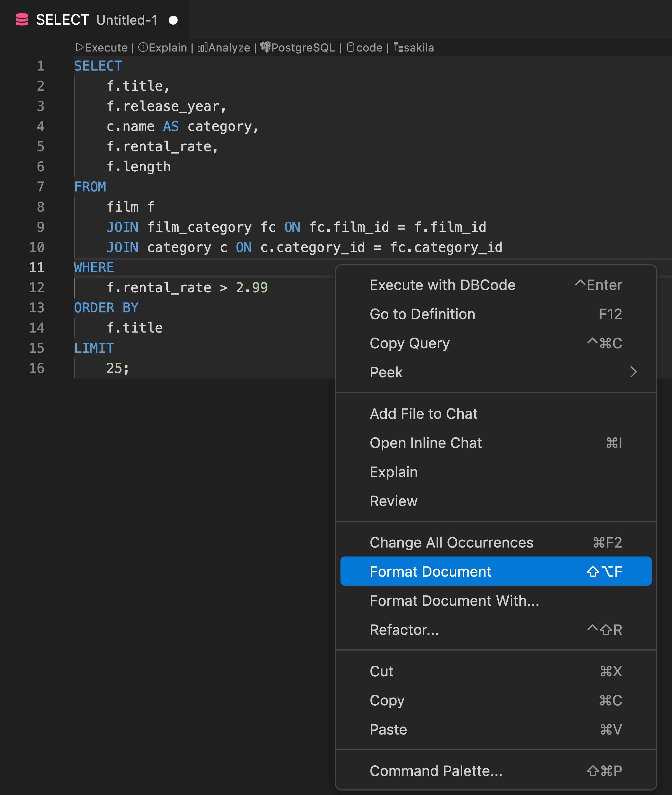Click the pink database icon on the Untitled-1 tab
672x795 pixels.
22,20
